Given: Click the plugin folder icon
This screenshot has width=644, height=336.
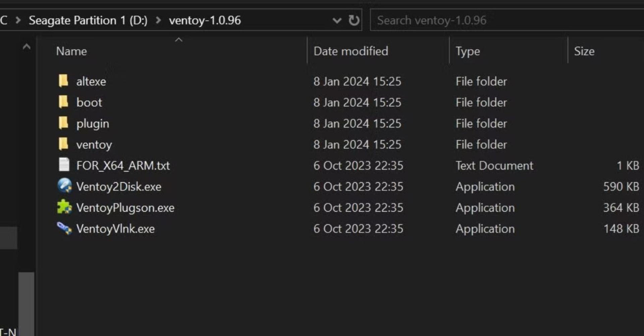Looking at the screenshot, I should point(63,123).
